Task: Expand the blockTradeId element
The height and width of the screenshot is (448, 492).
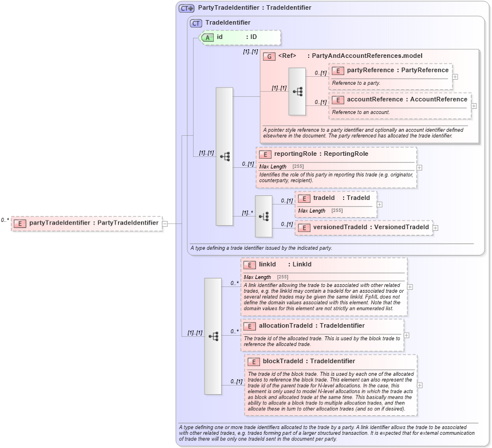Action: pos(419,386)
